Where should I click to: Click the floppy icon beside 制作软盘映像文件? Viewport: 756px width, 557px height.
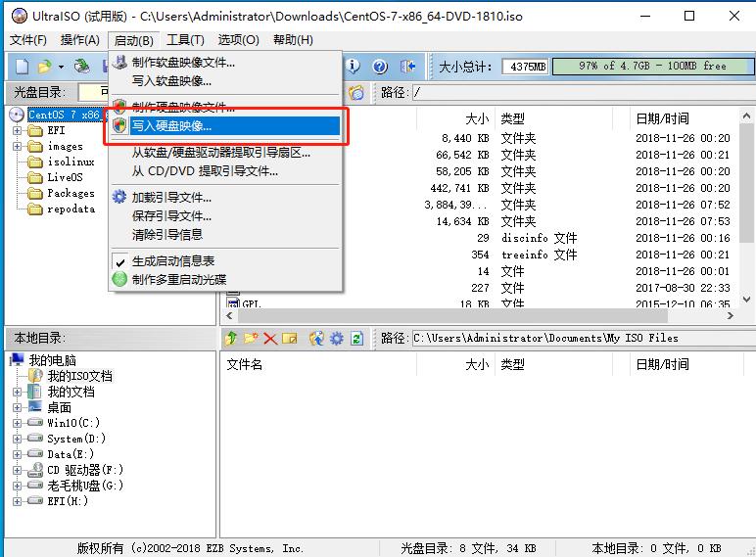tap(119, 62)
